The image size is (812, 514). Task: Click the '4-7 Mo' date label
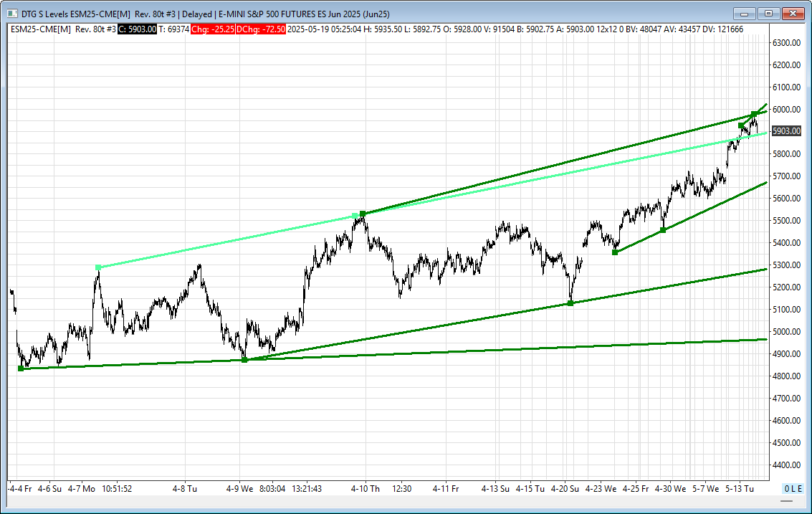tap(82, 489)
